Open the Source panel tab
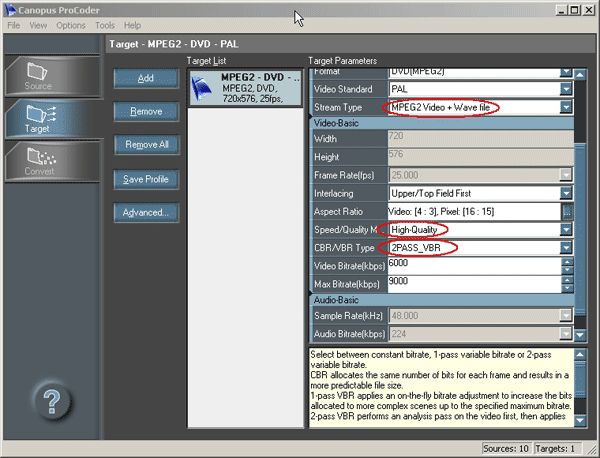This screenshot has width=600, height=458. (52, 76)
